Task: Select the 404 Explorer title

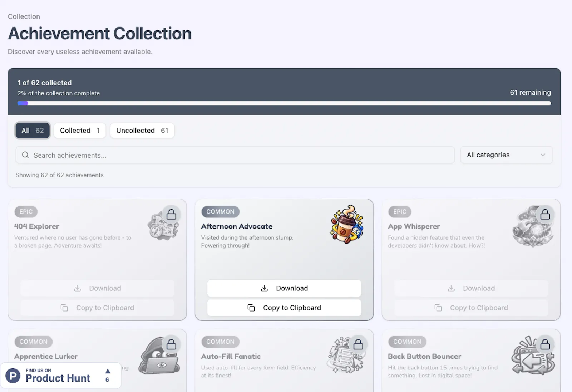Action: (x=37, y=226)
